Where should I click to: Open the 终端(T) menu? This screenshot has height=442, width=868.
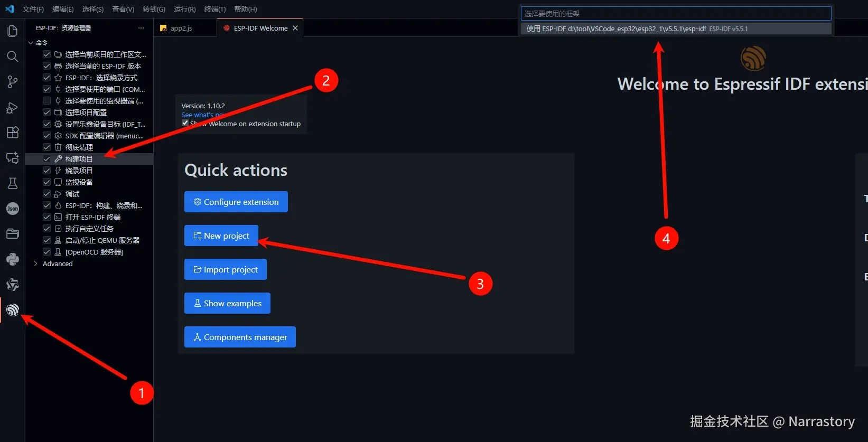[x=214, y=9]
